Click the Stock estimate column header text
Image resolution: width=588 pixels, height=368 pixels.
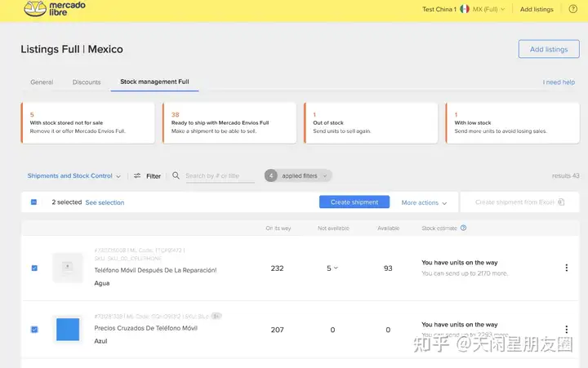click(x=439, y=228)
